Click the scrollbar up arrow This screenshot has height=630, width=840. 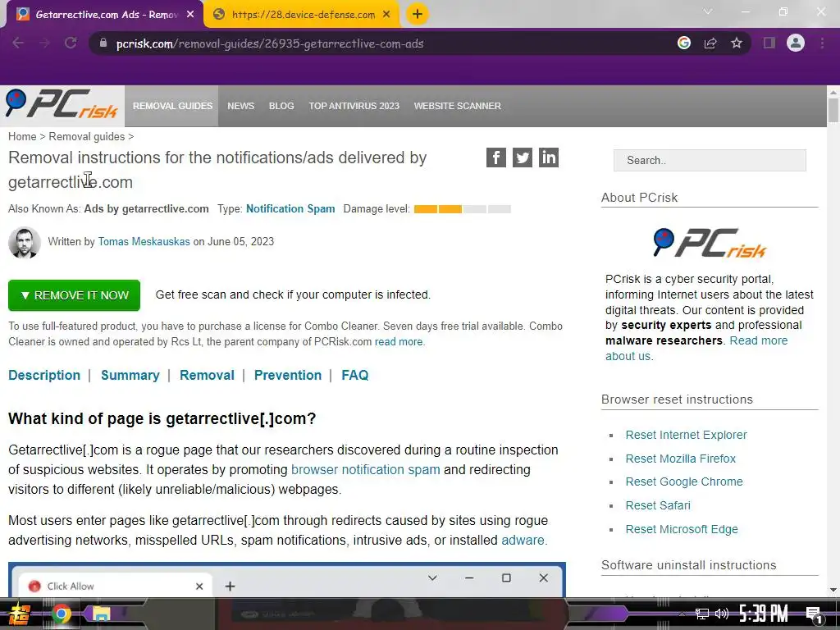click(x=833, y=92)
